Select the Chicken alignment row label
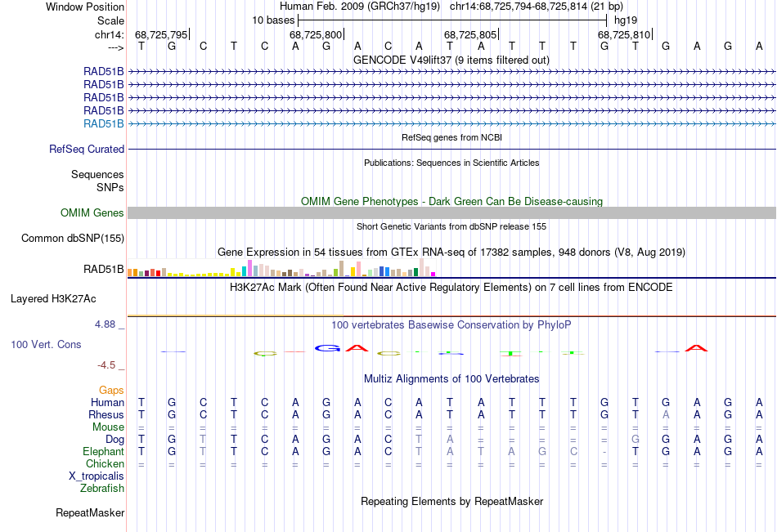Viewport: 777px width, 532px height. tap(105, 463)
